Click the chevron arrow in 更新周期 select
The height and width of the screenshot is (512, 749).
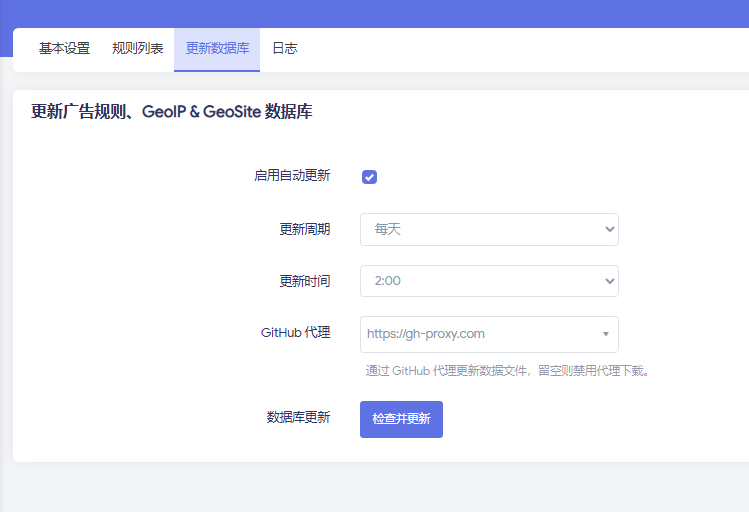click(610, 229)
